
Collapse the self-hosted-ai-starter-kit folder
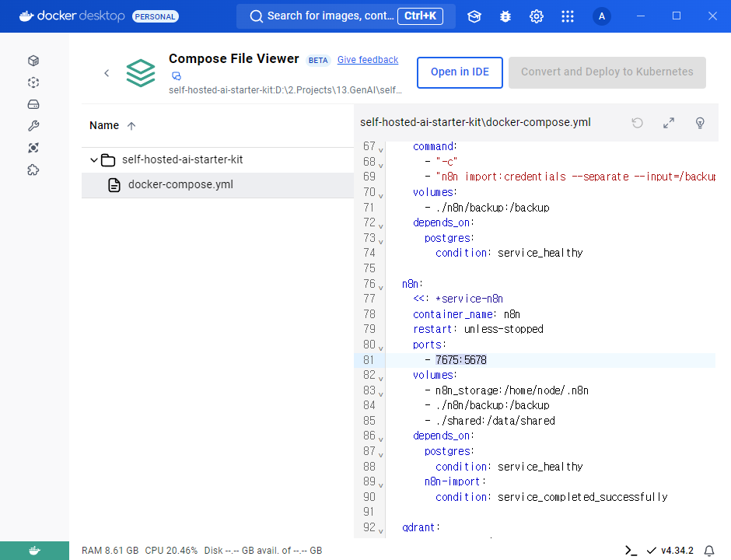coord(93,160)
